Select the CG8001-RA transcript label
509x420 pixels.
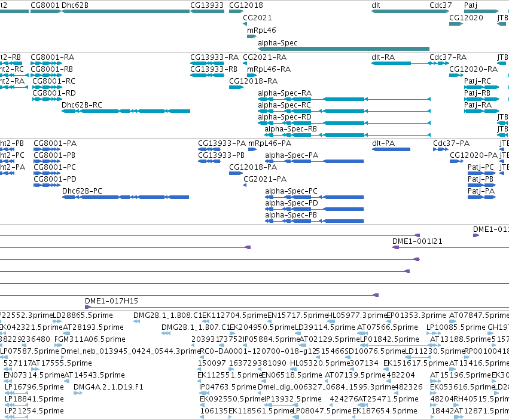(52, 57)
